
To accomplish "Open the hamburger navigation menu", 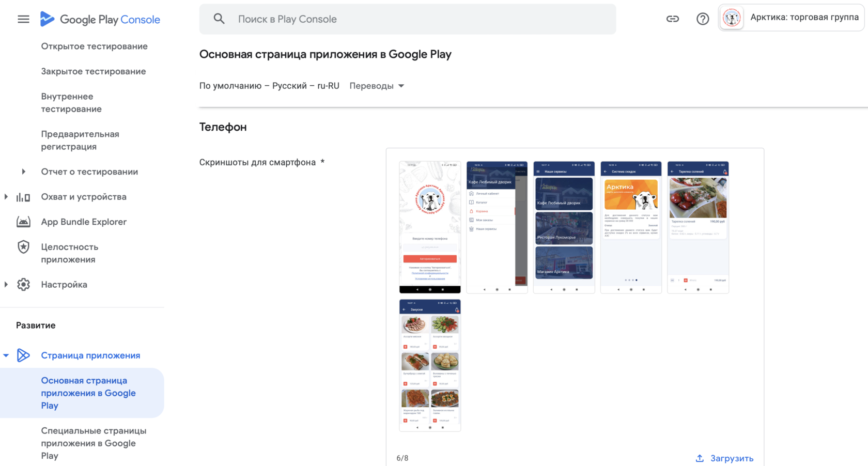I will (23, 19).
